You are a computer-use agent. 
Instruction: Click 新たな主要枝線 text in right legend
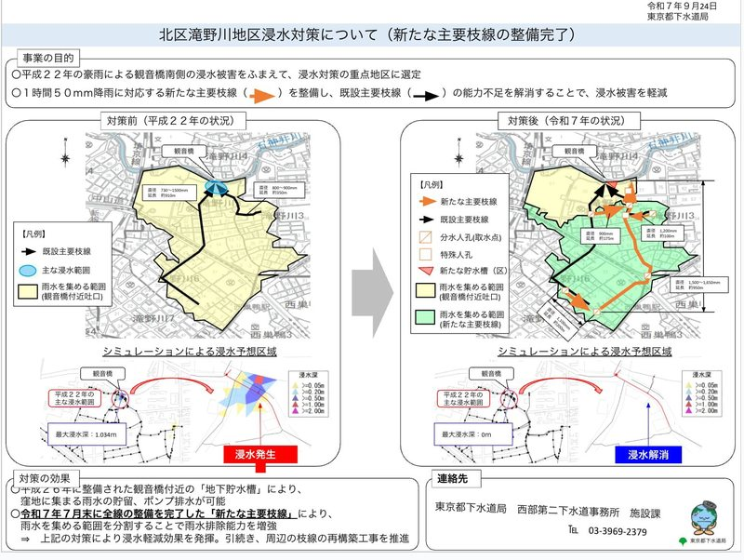(x=469, y=202)
